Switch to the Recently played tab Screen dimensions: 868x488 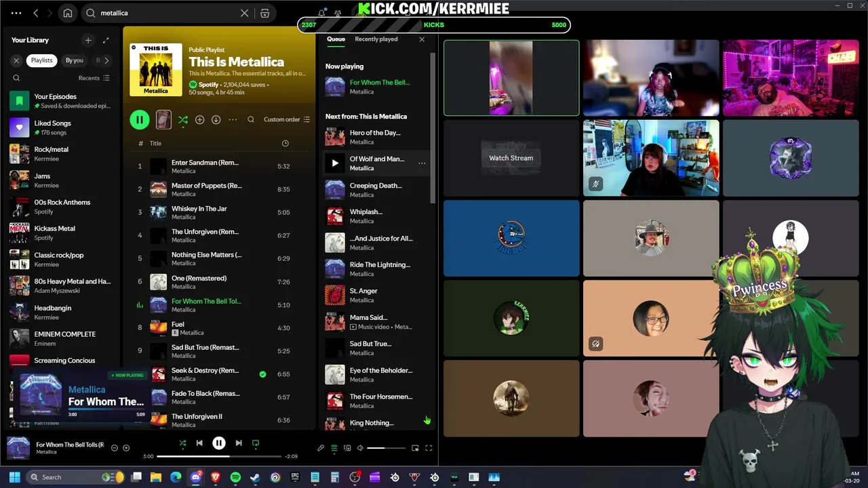click(x=376, y=39)
